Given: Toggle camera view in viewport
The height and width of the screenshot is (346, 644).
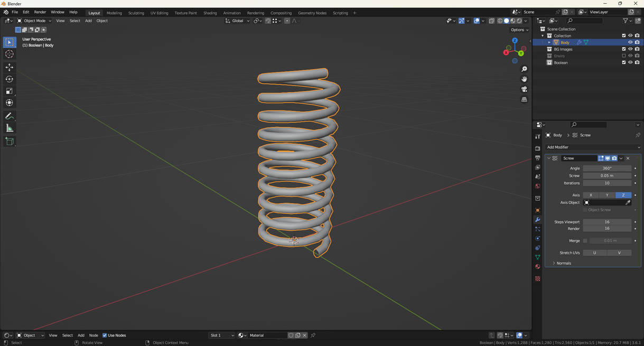Looking at the screenshot, I should tap(524, 89).
